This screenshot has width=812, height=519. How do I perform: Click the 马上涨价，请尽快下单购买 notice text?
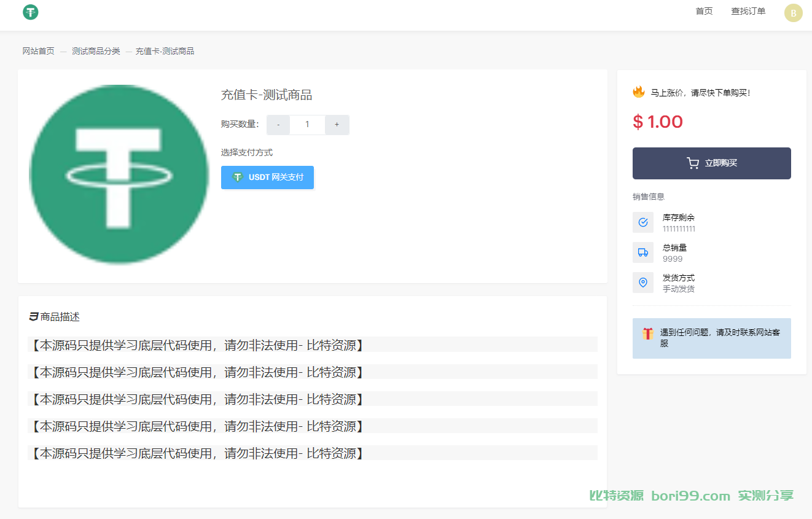tap(701, 93)
